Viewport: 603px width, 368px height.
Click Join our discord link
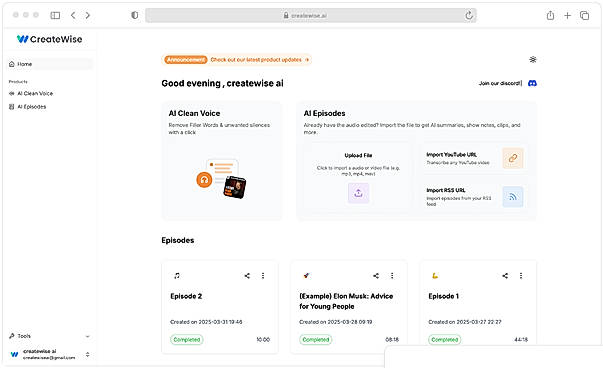pyautogui.click(x=500, y=83)
